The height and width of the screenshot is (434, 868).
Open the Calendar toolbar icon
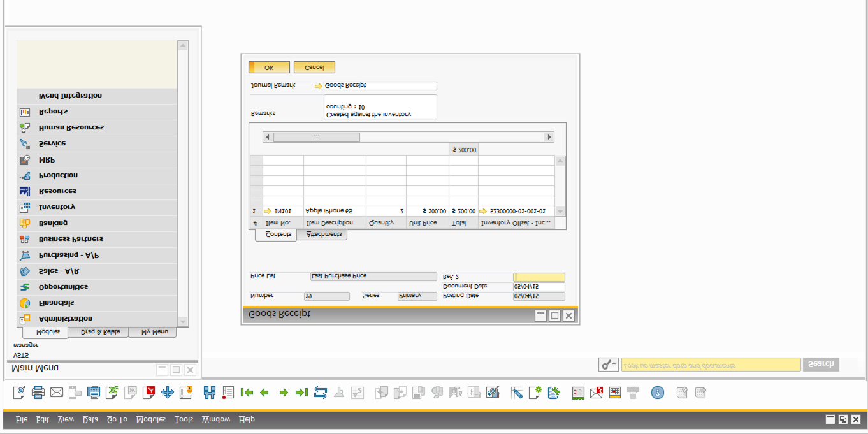pos(615,393)
